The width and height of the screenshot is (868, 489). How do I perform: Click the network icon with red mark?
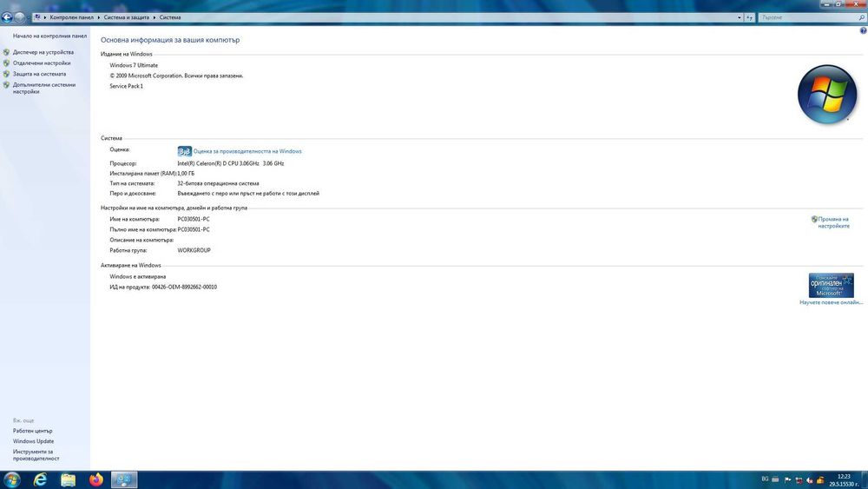[799, 480]
